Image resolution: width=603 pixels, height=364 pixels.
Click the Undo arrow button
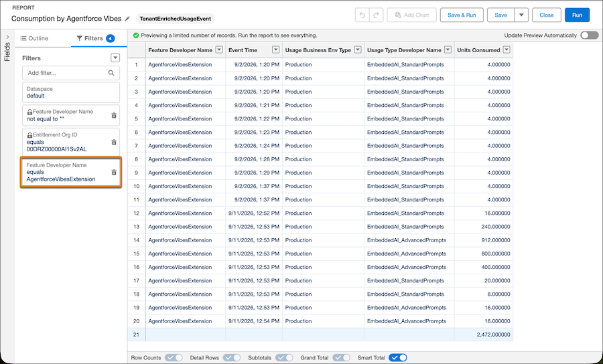pos(362,15)
